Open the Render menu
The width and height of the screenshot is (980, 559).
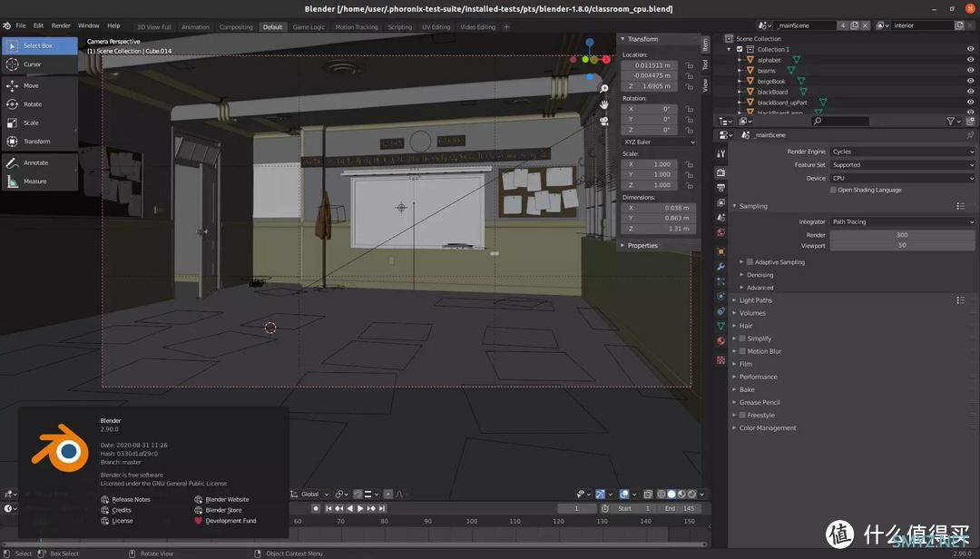[x=61, y=25]
